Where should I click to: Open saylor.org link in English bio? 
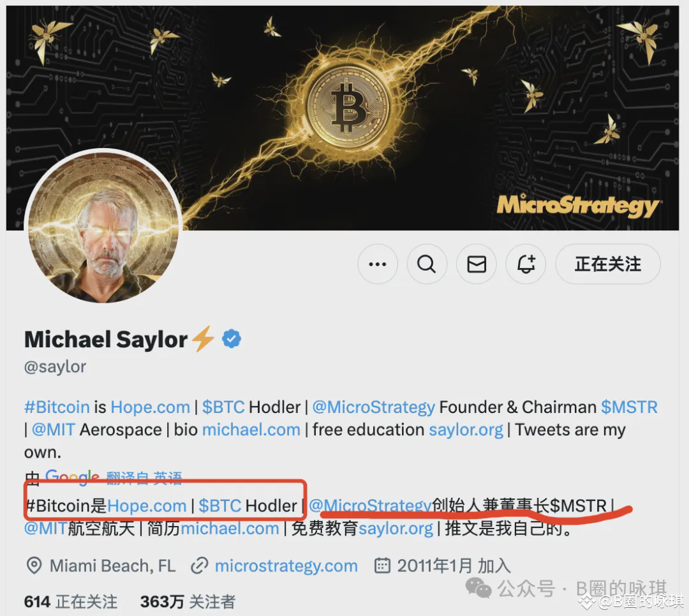(466, 430)
